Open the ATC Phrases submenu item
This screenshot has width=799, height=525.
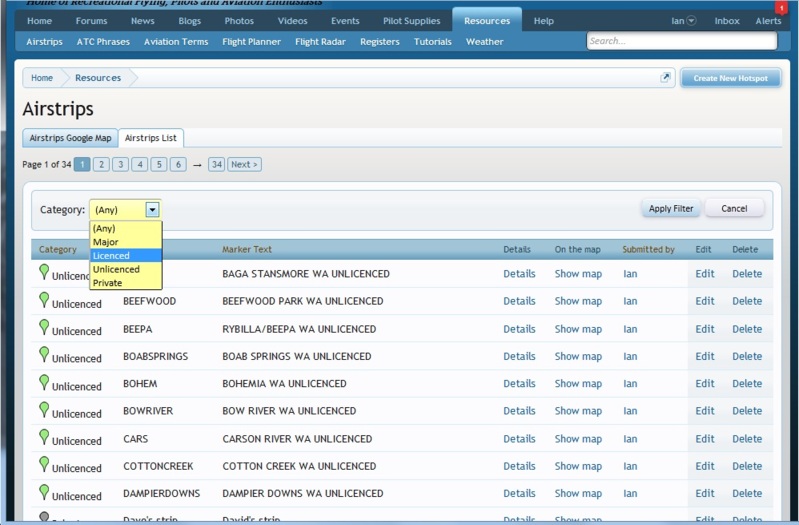point(103,42)
